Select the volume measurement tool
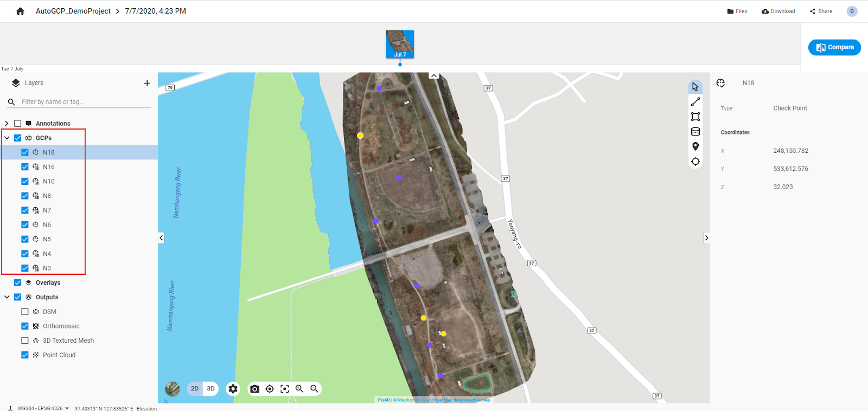Screen dimensions: 868x411 click(695, 132)
